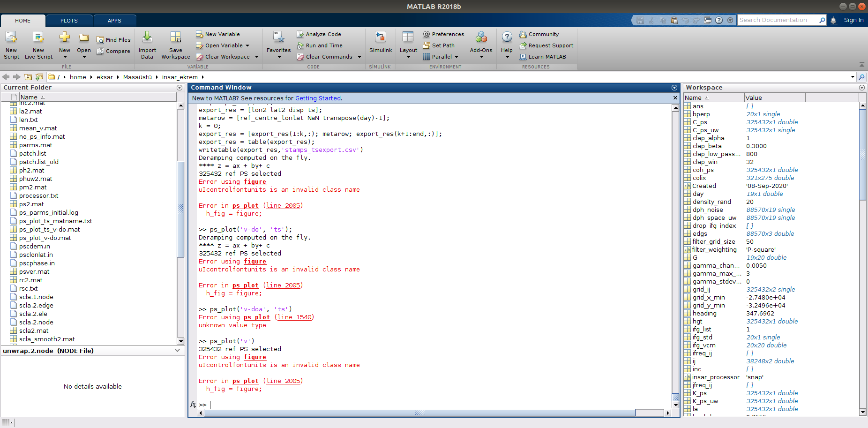868x428 pixels.
Task: Open the Command Window actions menu
Action: coord(674,88)
